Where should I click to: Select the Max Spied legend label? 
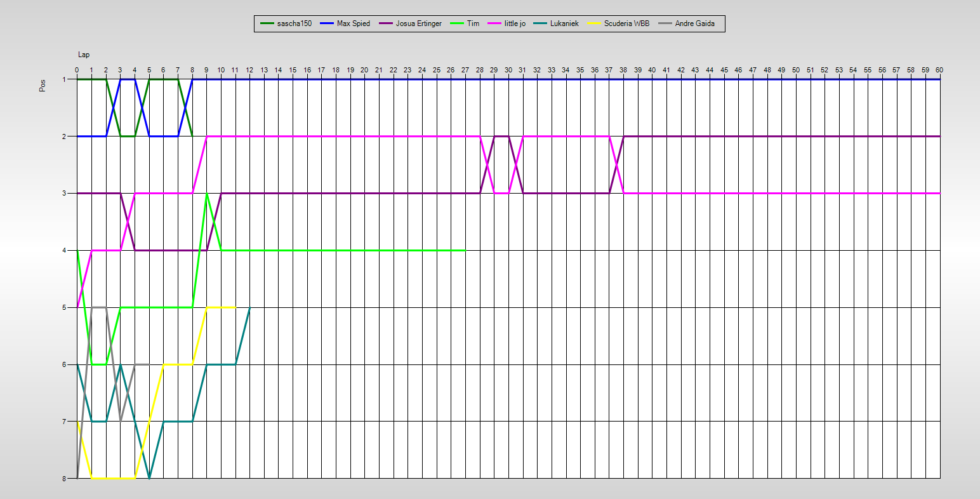353,23
